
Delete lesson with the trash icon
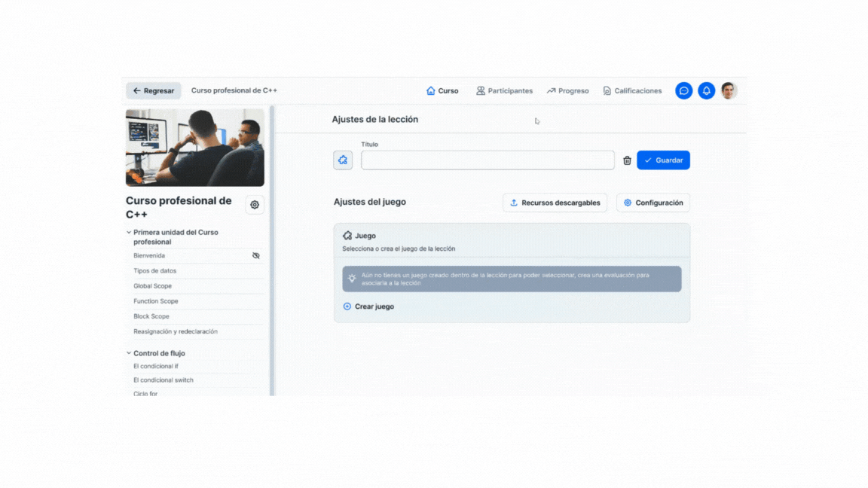pyautogui.click(x=627, y=160)
